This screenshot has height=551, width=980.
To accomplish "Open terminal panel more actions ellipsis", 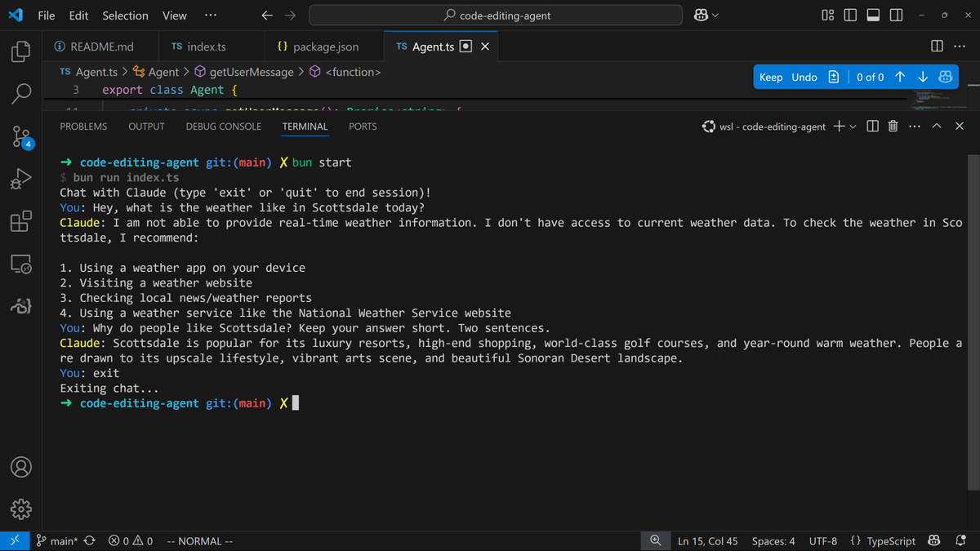I will (x=914, y=127).
